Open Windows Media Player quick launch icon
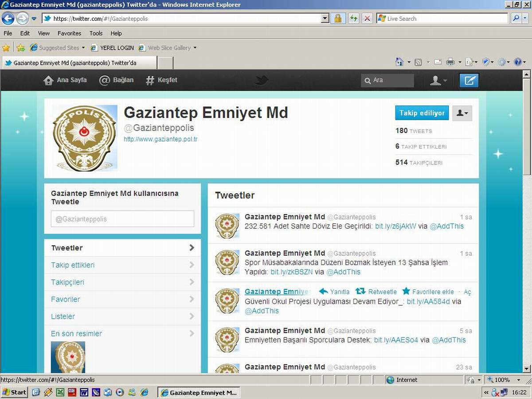Screen dimensions: 532x399 pos(120,392)
